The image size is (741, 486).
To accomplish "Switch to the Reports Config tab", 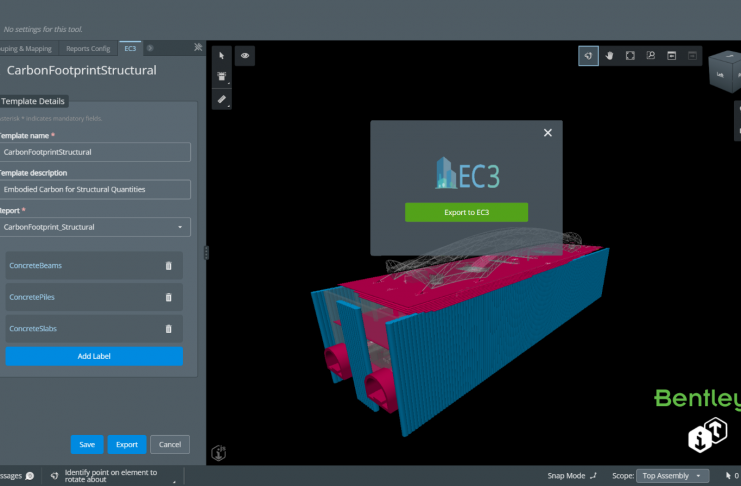I will (x=88, y=48).
